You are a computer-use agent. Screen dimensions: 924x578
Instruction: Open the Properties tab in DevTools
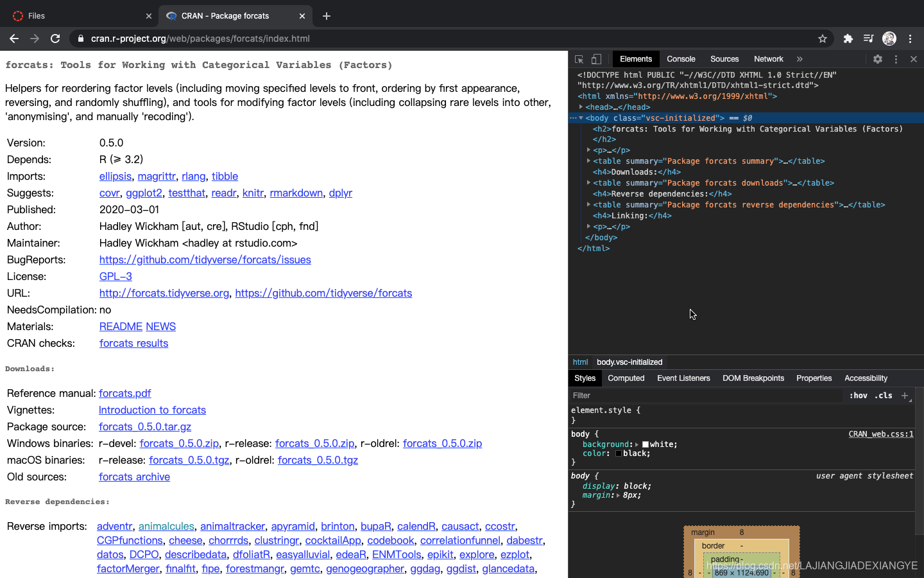(814, 378)
